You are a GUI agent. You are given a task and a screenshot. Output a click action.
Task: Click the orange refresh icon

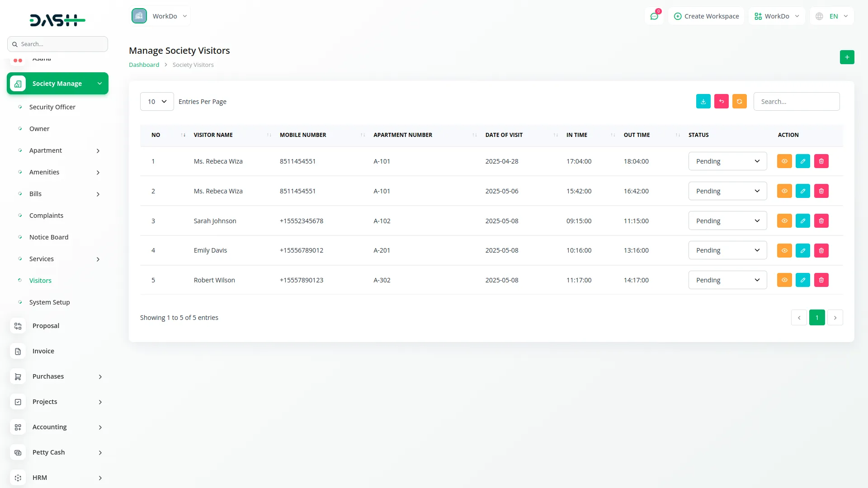point(739,102)
